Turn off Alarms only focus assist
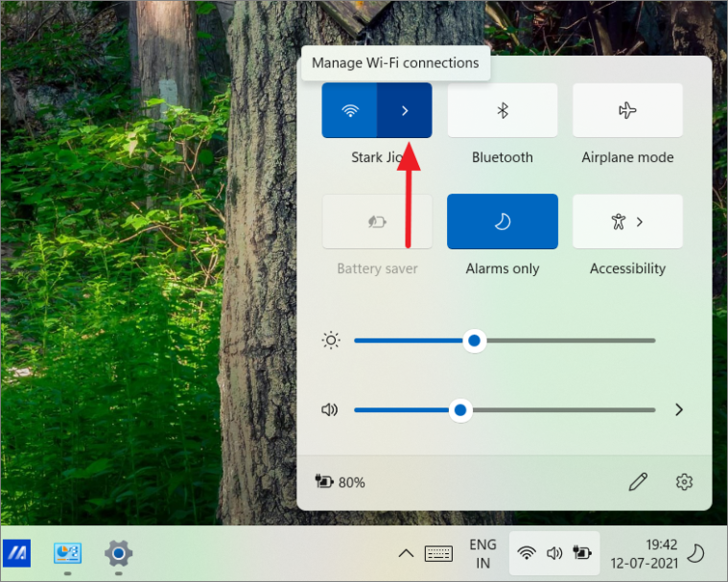 [503, 221]
